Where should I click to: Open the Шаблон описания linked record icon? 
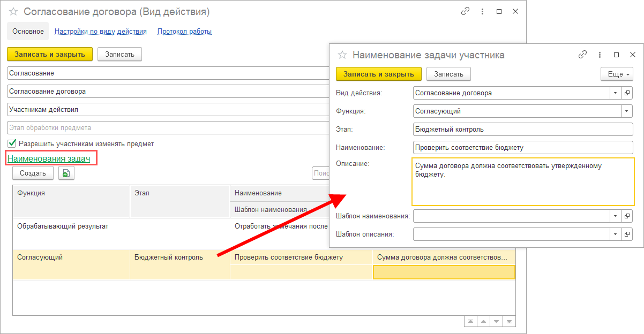click(627, 234)
